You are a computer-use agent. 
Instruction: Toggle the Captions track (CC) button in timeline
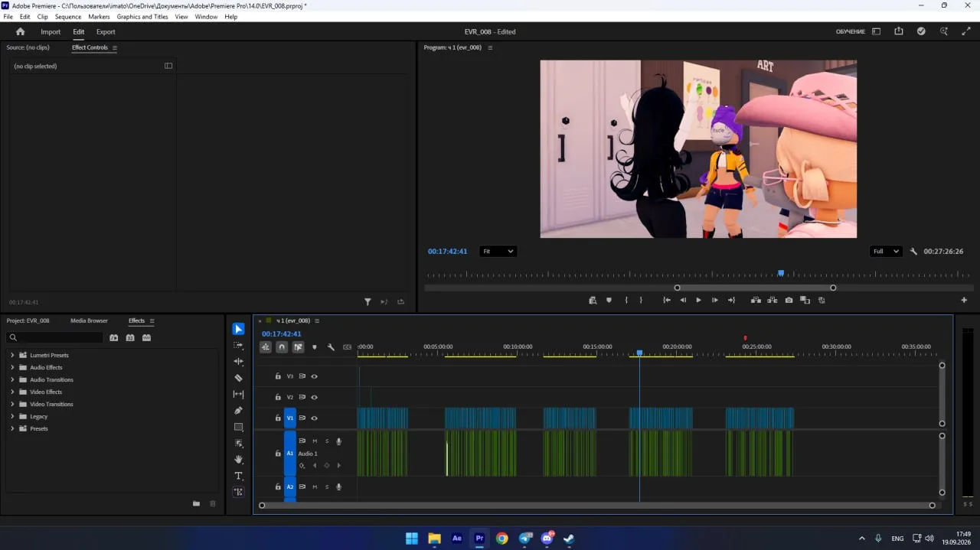(348, 347)
